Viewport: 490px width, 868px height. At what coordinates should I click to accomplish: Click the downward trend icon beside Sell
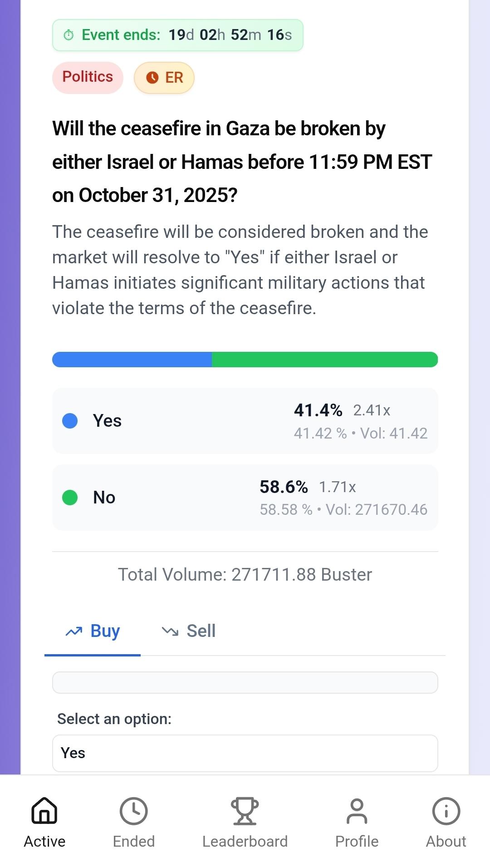[170, 631]
